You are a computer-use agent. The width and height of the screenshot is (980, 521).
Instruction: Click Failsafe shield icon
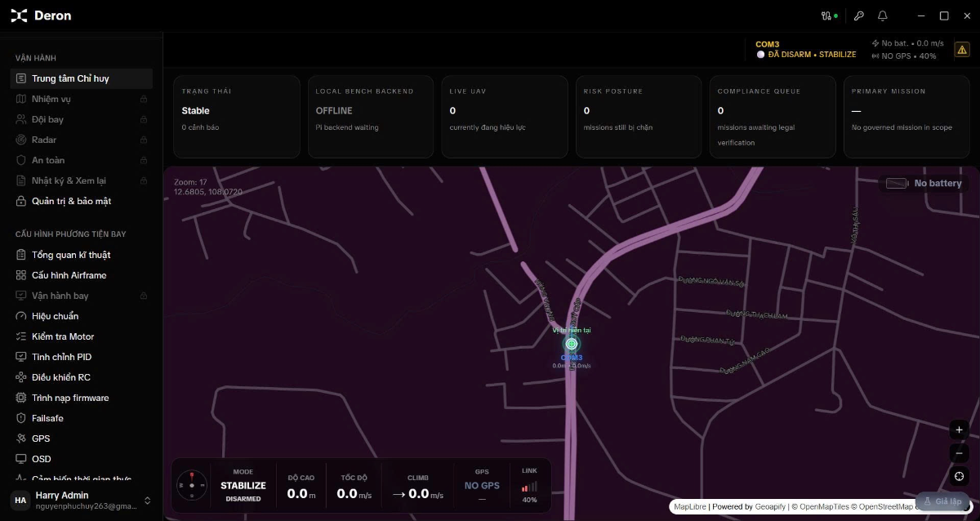pos(22,418)
